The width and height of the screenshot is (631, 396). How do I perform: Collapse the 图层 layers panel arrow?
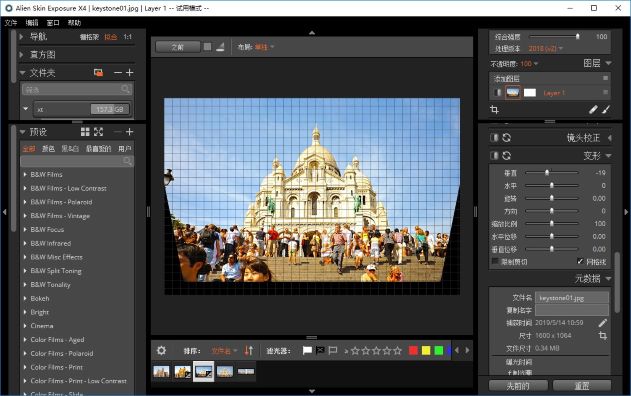608,63
